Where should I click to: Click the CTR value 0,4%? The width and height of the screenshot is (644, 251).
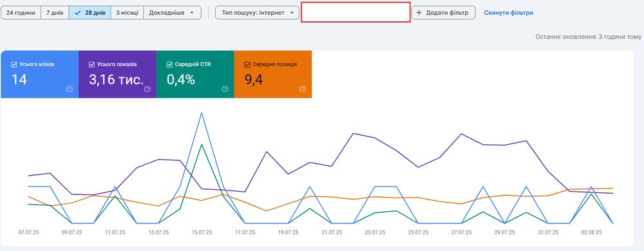181,80
